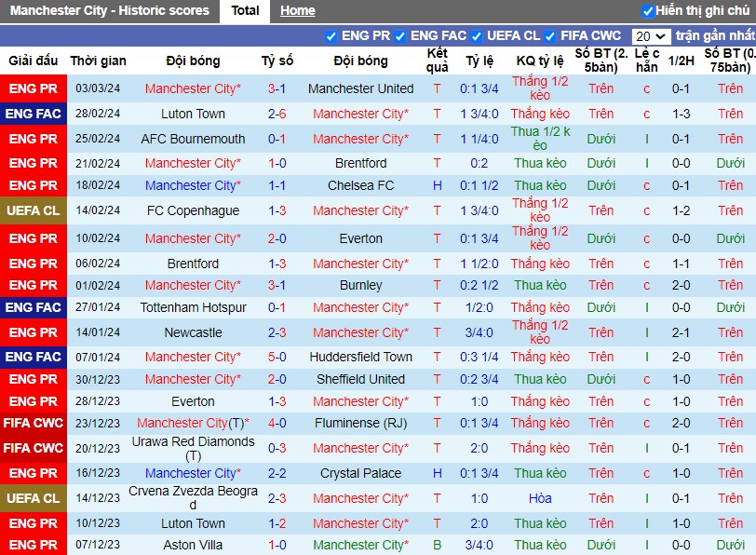756x555 pixels.
Task: Click the date 30/12/23
Action: click(x=98, y=380)
